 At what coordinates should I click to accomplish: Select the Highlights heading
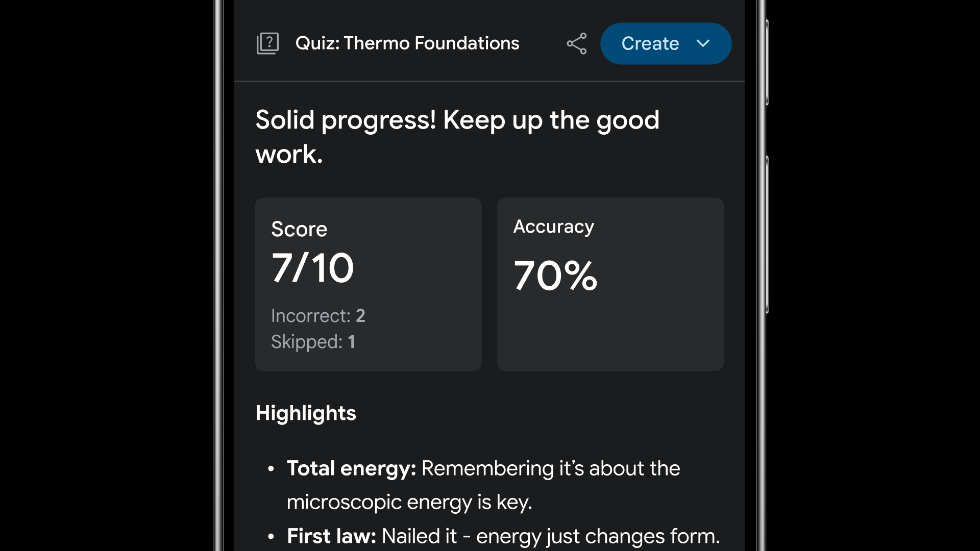pos(306,413)
